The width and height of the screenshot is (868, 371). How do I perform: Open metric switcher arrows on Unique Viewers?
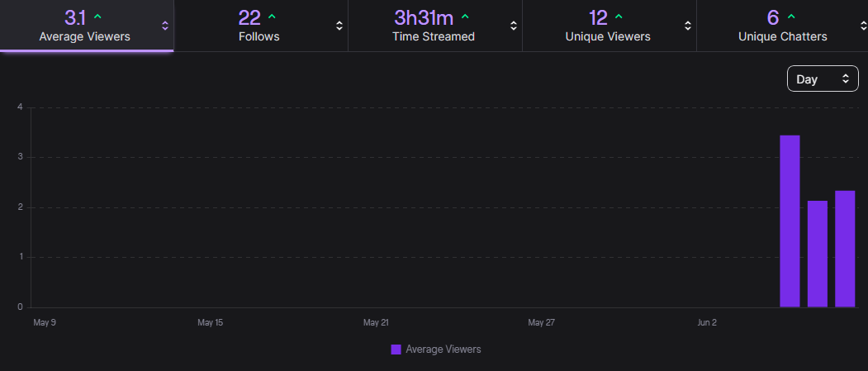(687, 26)
